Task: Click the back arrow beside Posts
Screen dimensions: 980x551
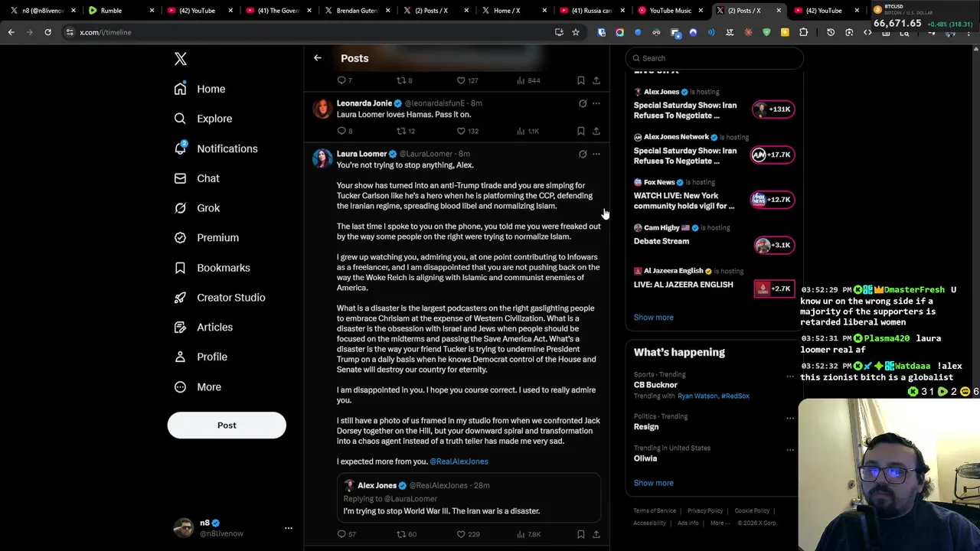Action: tap(318, 58)
